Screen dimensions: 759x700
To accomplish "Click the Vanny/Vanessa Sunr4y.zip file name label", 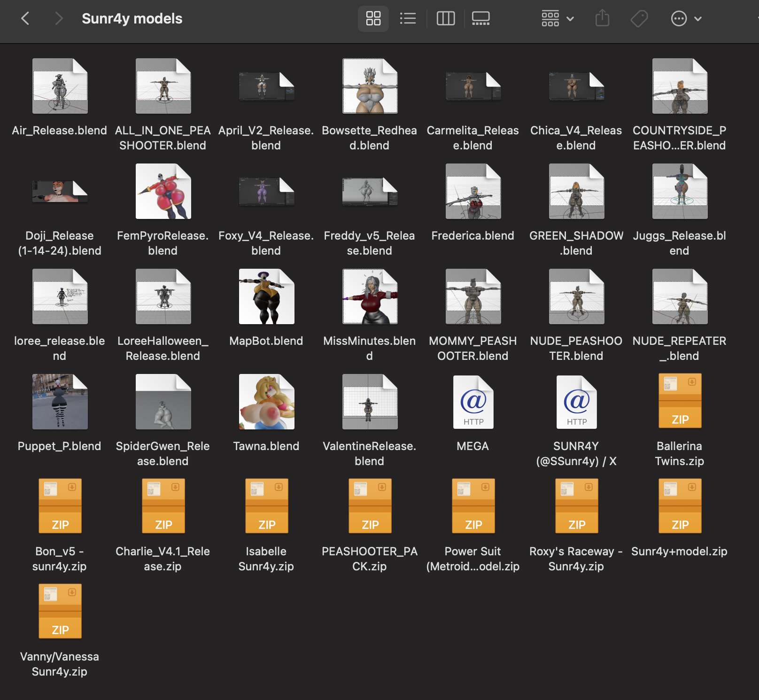I will pos(60,664).
